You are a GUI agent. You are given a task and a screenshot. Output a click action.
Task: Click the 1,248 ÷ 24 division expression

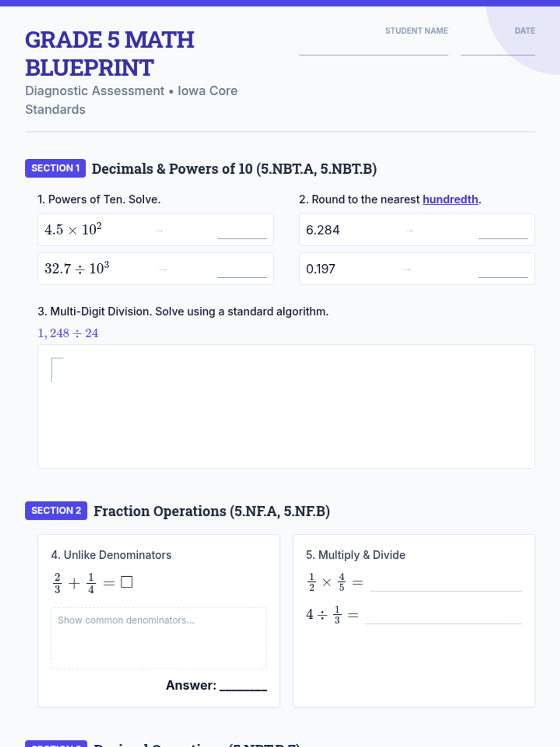68,333
